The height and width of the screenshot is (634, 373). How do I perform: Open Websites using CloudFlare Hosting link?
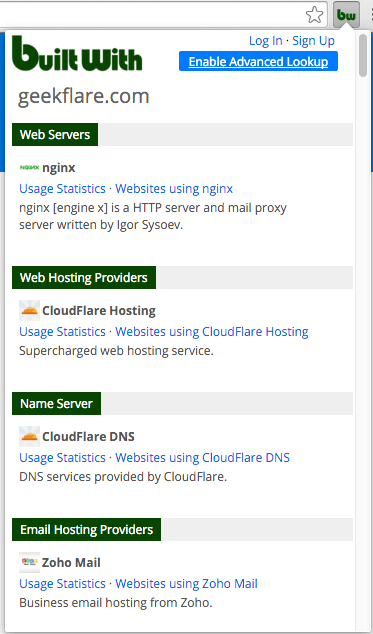click(212, 332)
